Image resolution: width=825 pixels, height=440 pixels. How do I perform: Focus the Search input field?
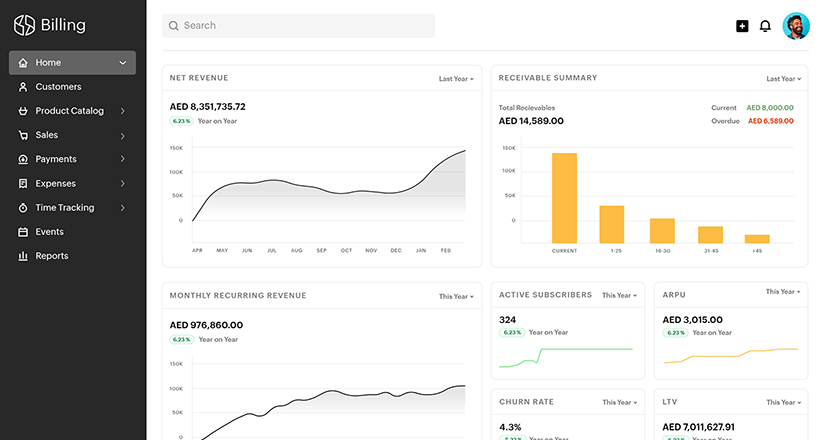click(x=298, y=26)
